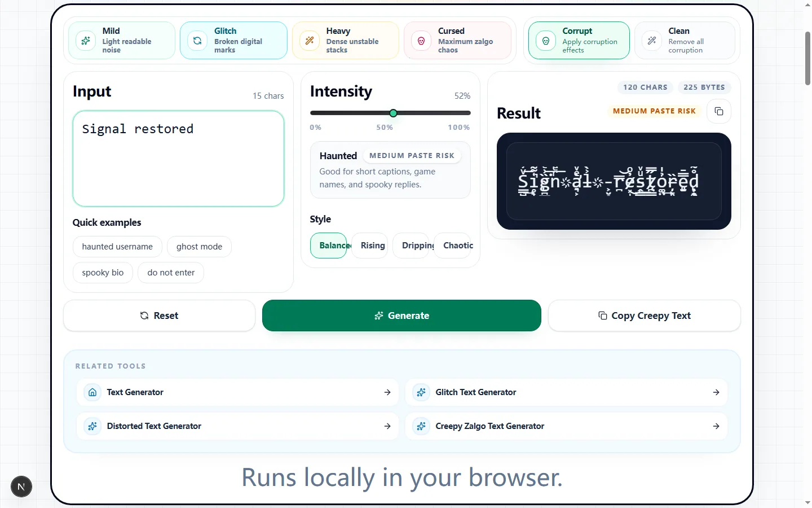Click the Reset button

pos(160,316)
